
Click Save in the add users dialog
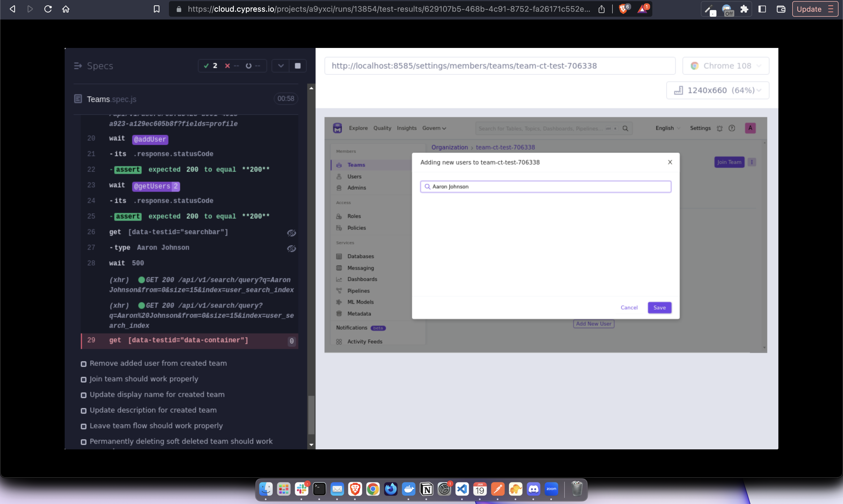coord(659,307)
